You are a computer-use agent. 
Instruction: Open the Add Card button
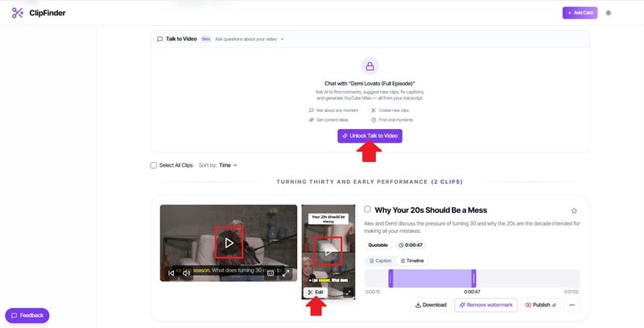tap(580, 13)
